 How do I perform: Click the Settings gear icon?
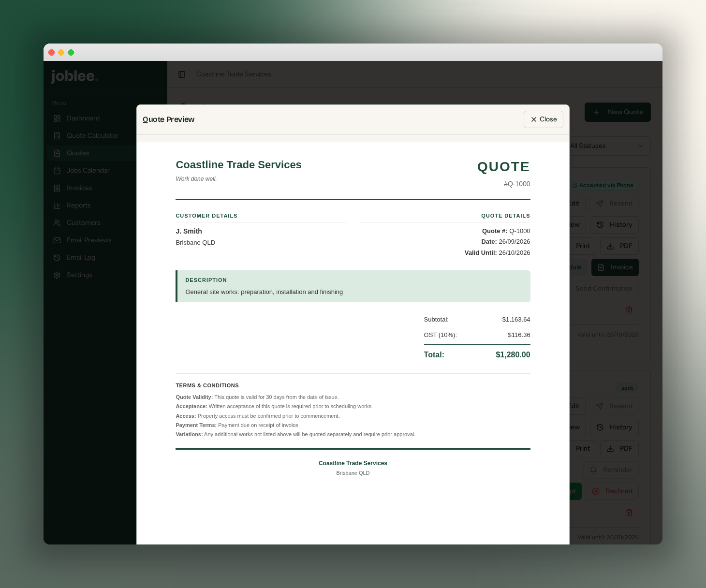[x=57, y=275]
